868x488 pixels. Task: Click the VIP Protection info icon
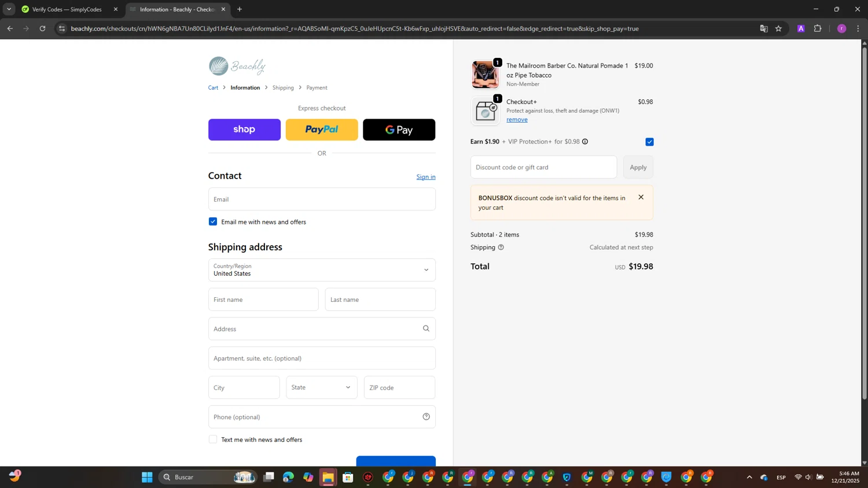pyautogui.click(x=585, y=142)
